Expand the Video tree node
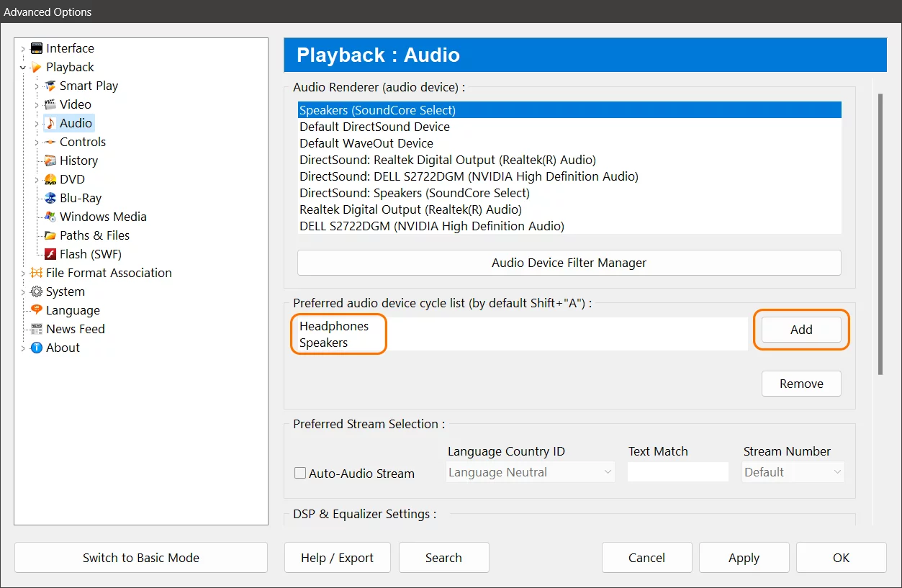The width and height of the screenshot is (902, 588). (37, 105)
